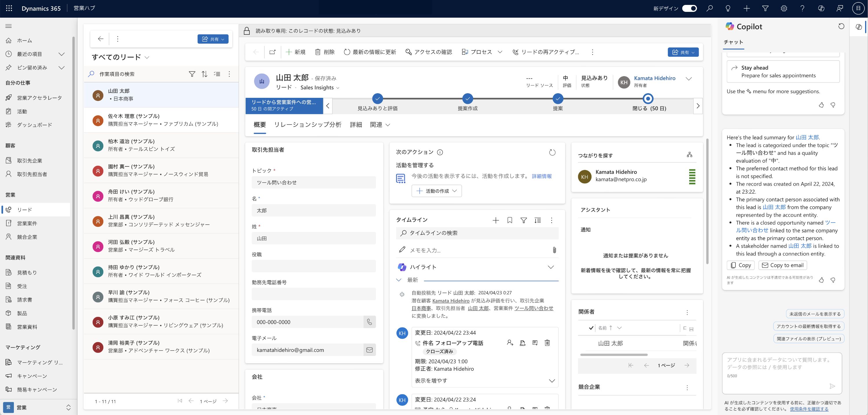868x415 pixels.
Task: Delete the フォローアップ電話 activity
Action: (x=547, y=343)
